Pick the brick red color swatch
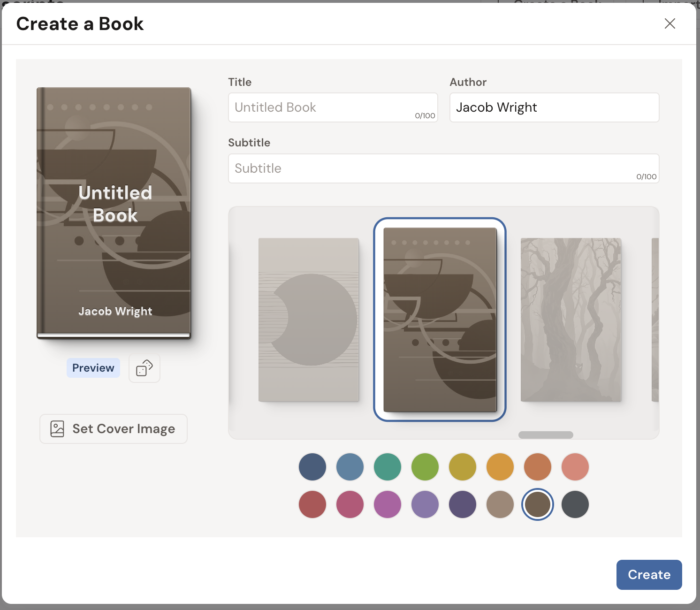 click(x=312, y=504)
